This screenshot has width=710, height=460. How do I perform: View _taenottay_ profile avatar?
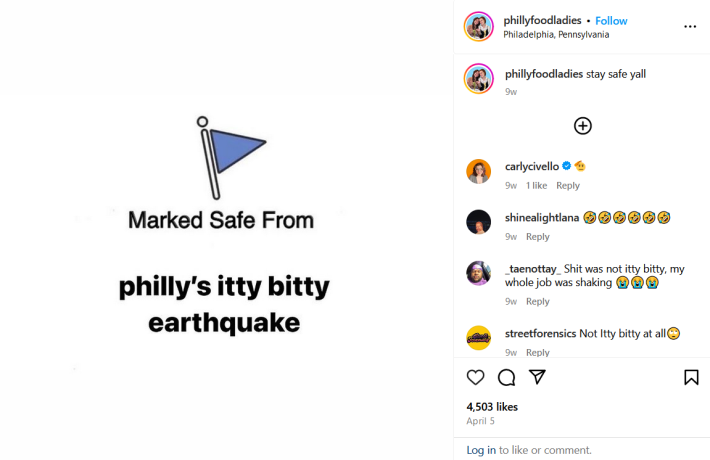pos(479,273)
